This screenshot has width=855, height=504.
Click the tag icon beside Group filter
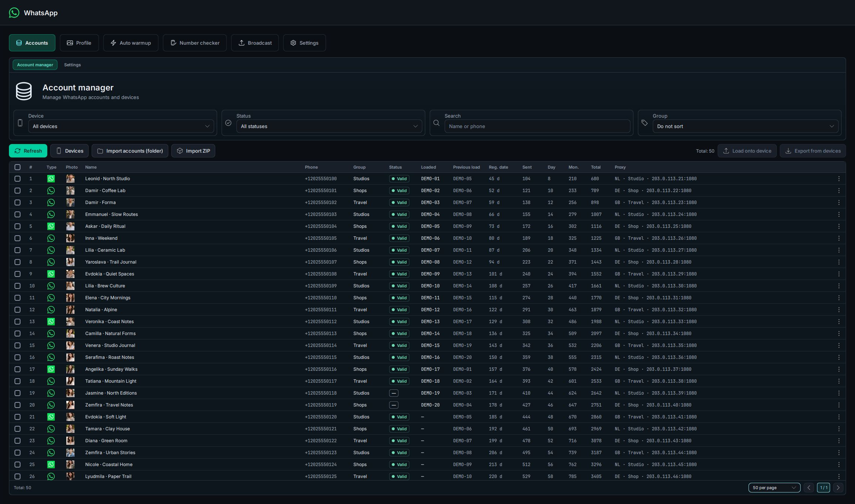click(645, 123)
